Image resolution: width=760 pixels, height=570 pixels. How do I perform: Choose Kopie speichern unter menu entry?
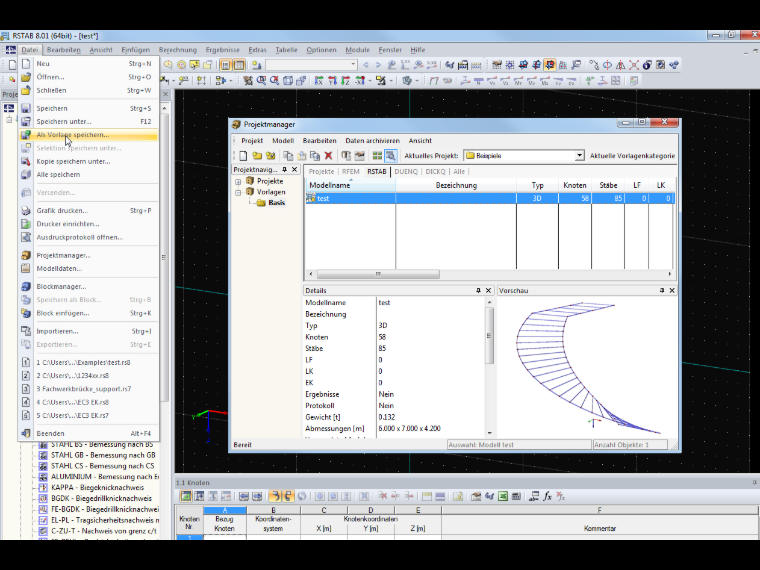click(89, 161)
